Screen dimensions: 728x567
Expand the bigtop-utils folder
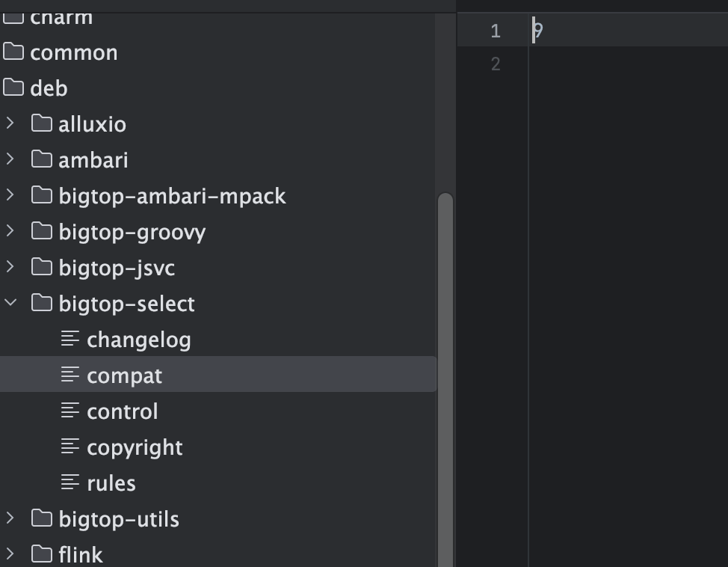coord(10,518)
